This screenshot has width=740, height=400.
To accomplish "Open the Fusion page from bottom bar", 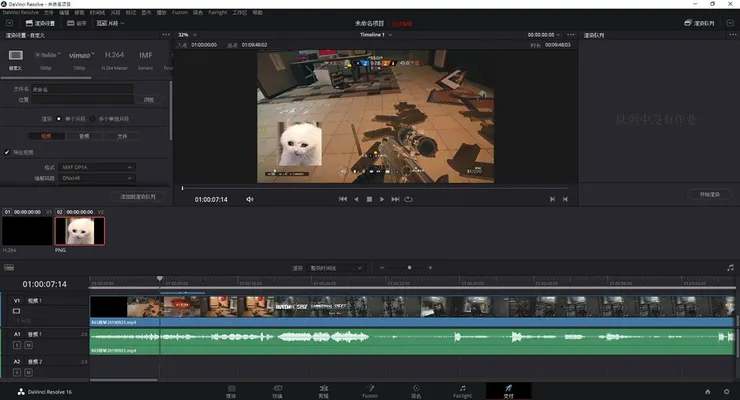I will pos(368,390).
